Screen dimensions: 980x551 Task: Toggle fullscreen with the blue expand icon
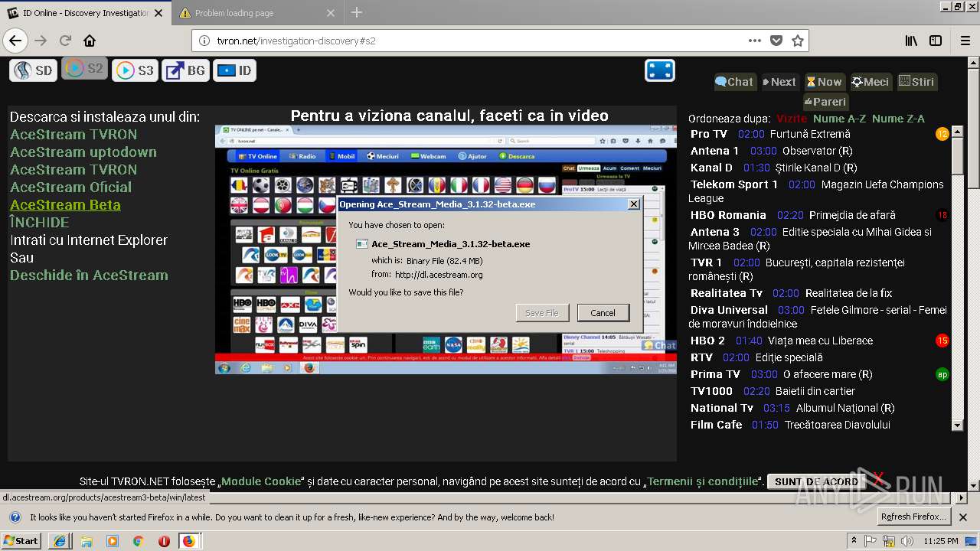coord(660,70)
